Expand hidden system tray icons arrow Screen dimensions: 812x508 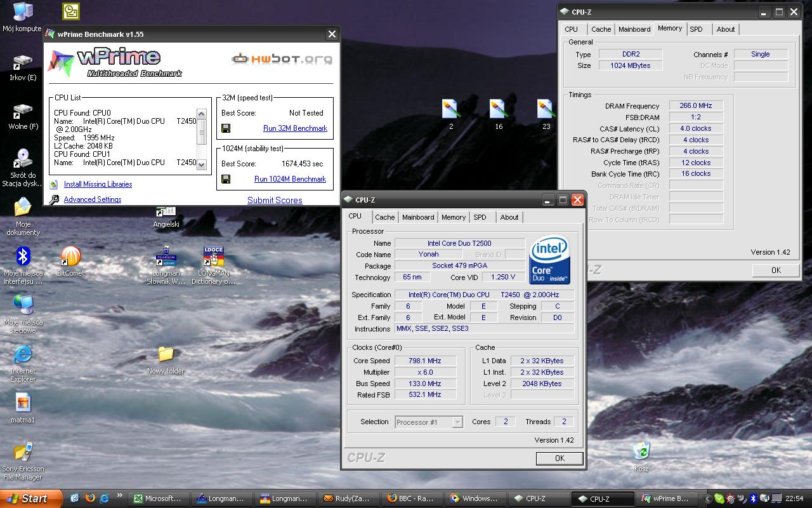click(709, 498)
